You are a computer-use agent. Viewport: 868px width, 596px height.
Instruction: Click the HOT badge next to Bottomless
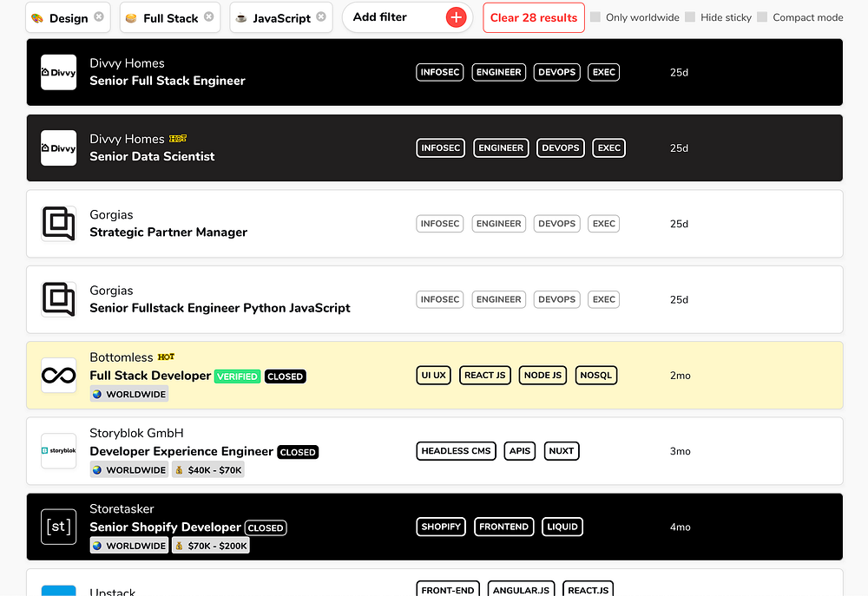(166, 357)
